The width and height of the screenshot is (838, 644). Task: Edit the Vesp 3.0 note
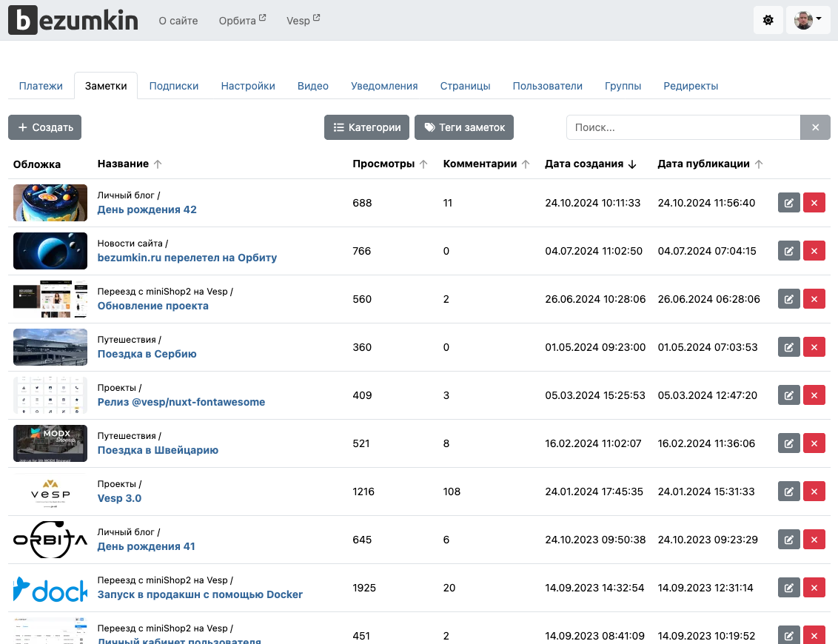[x=788, y=492]
